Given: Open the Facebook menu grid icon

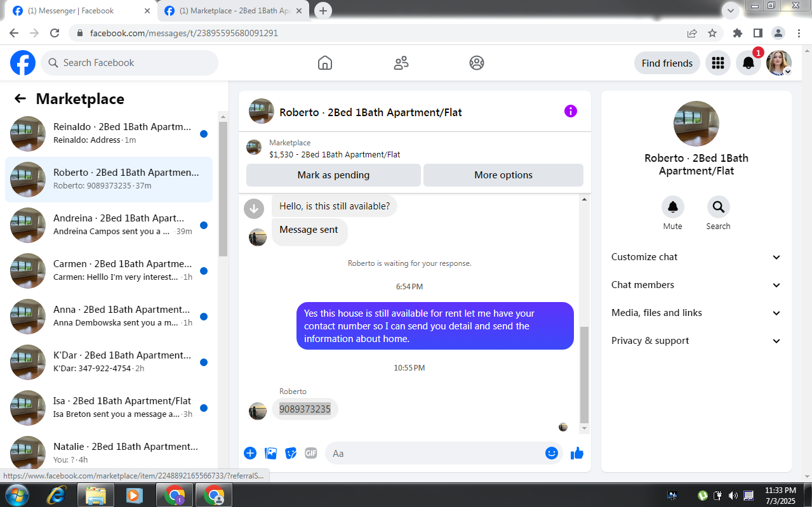Looking at the screenshot, I should point(718,63).
